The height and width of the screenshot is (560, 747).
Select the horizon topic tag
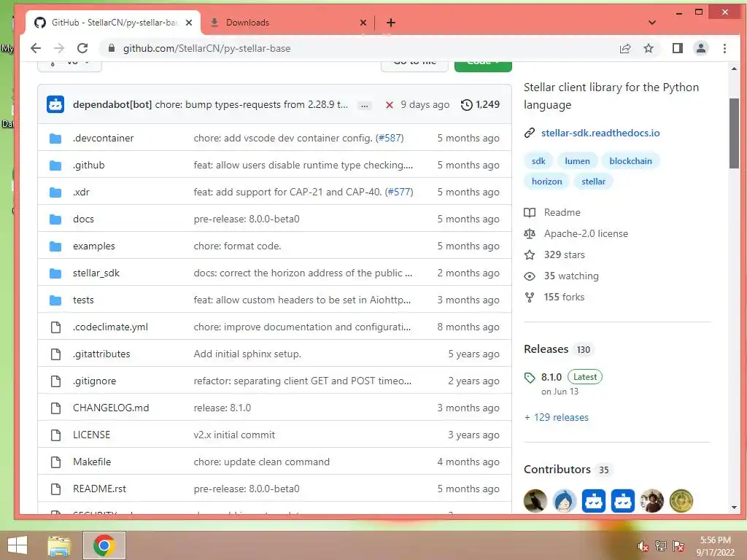point(547,182)
